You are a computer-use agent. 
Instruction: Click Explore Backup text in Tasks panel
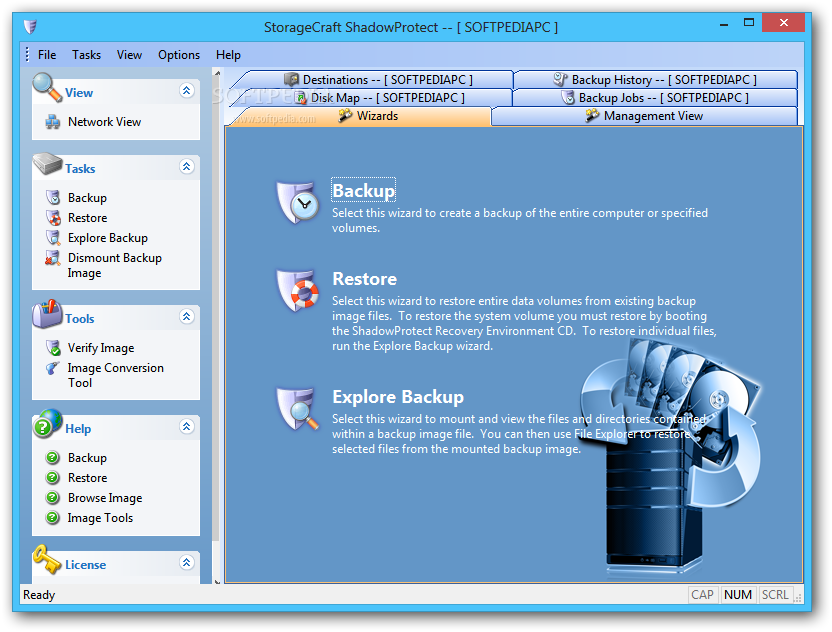click(x=108, y=238)
